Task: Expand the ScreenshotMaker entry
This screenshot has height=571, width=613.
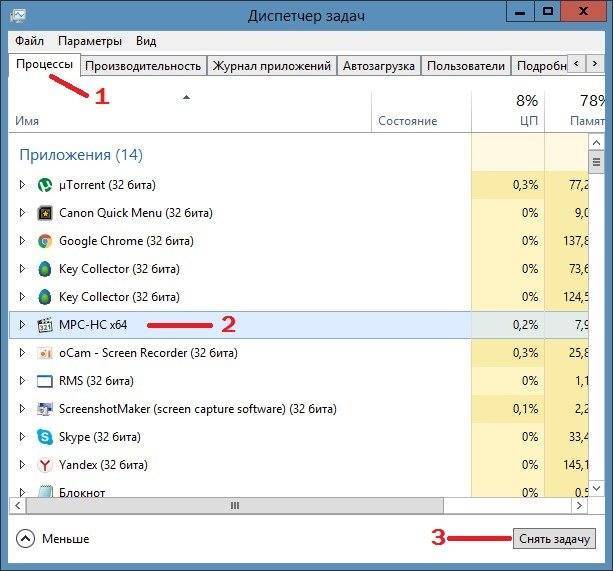Action: click(22, 408)
